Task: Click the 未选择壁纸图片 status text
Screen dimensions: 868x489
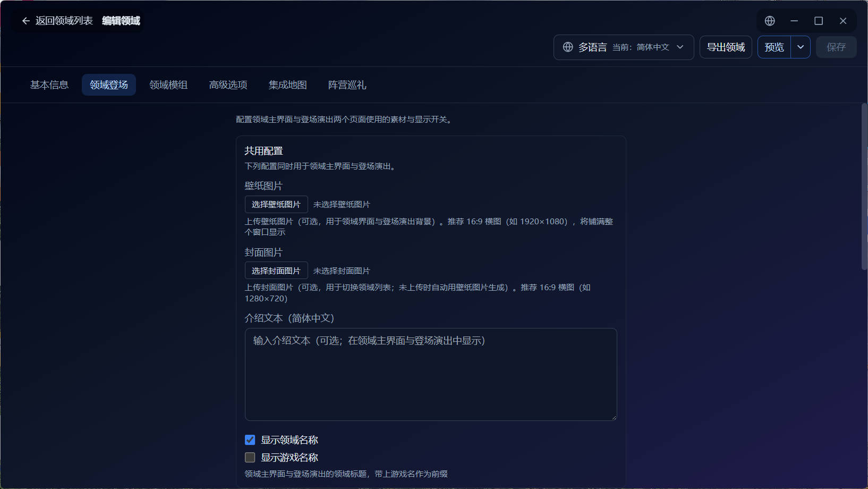Action: pos(342,205)
